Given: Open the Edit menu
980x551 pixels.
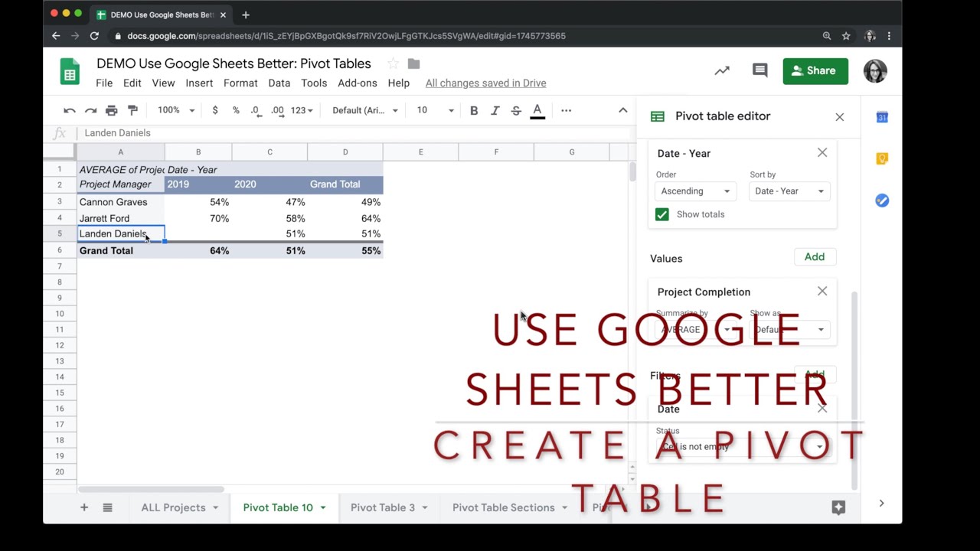Looking at the screenshot, I should [132, 83].
